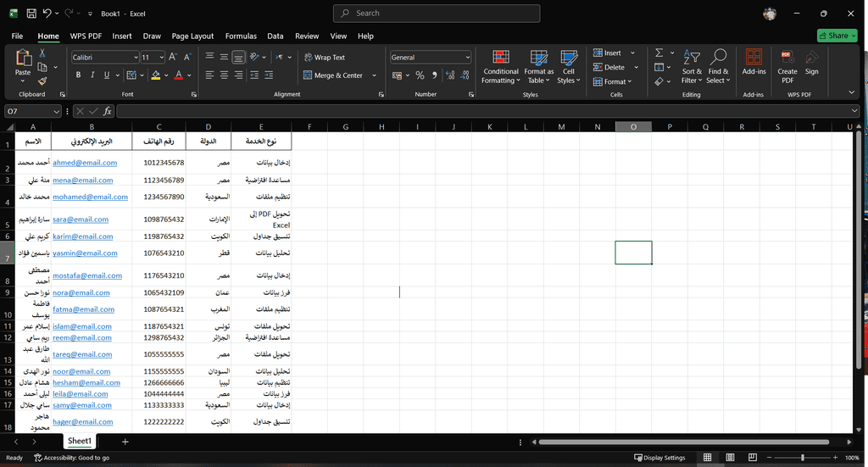Click the Percent Style icon
868x467 pixels.
pos(420,75)
